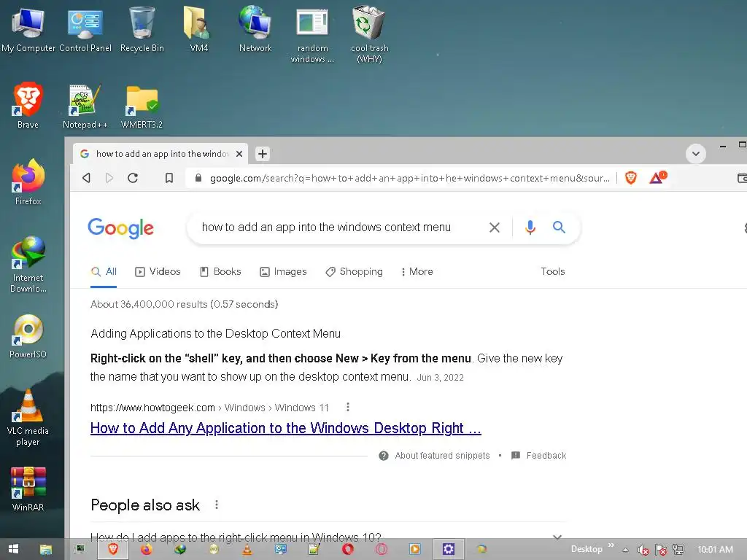Select the All results tab
747x560 pixels.
coord(104,272)
